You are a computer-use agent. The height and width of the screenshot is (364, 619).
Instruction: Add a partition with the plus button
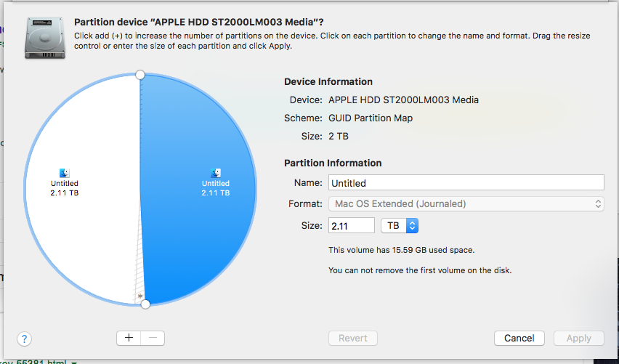tap(129, 338)
